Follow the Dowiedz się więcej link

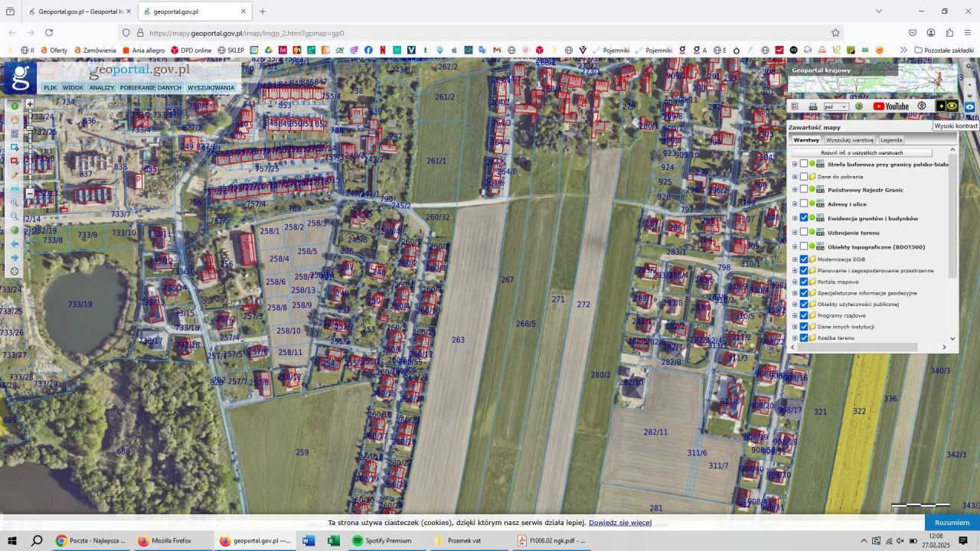619,523
